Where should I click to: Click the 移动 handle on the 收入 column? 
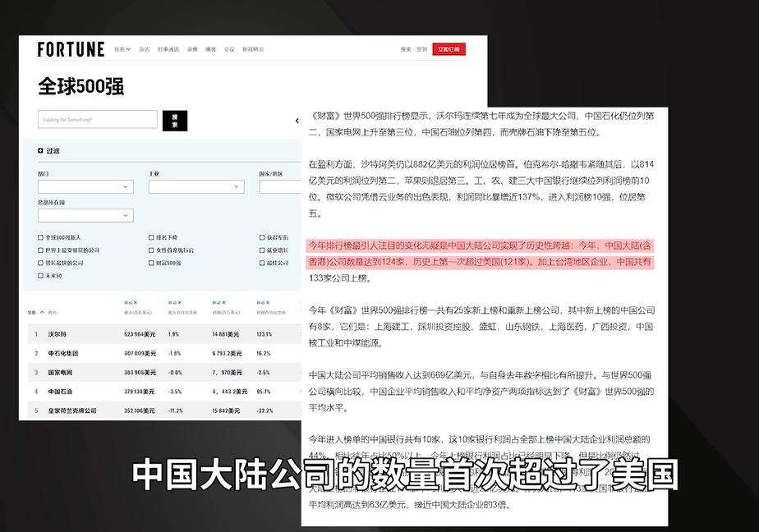point(129,302)
